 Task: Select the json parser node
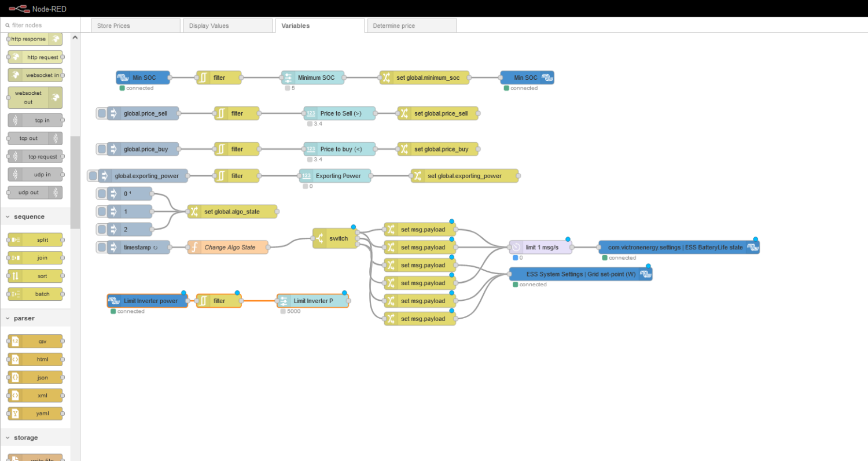tap(35, 377)
